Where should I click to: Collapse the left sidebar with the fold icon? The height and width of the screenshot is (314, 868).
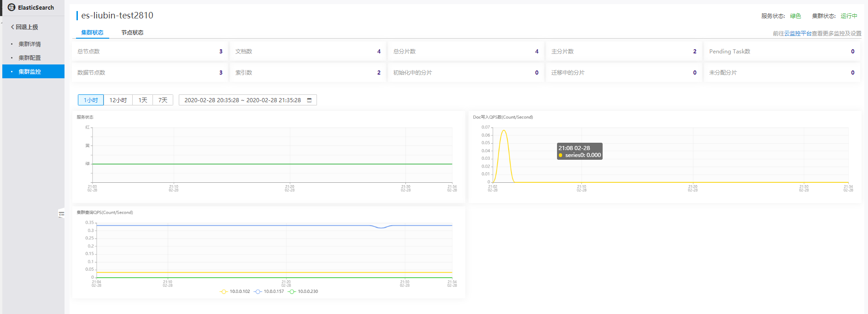coord(61,214)
